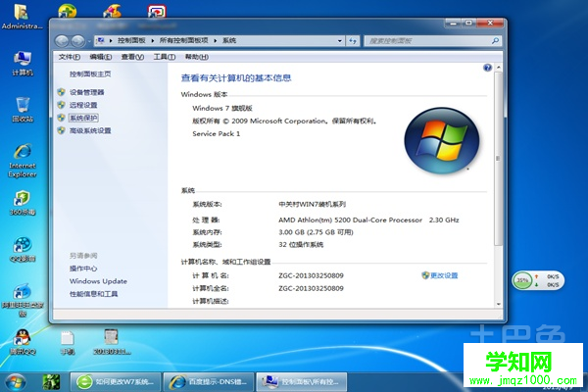The height and width of the screenshot is (392, 588).
Task: Click the shield icon beside 设备管理器
Action: [61, 92]
